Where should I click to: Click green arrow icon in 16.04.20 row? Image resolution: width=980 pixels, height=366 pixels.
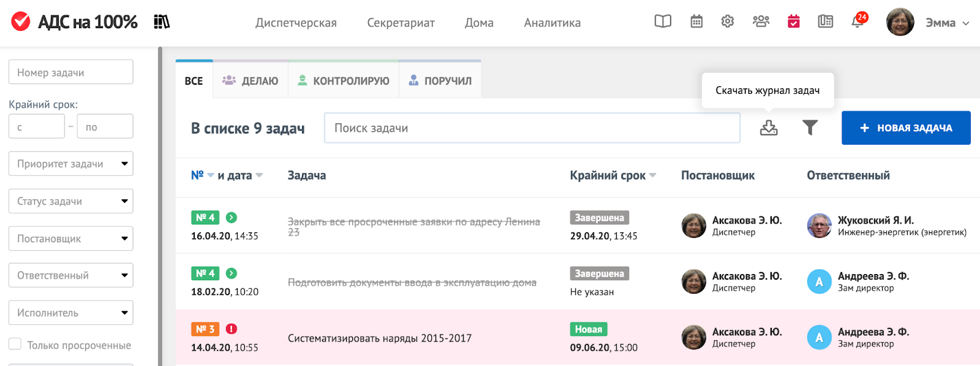[x=232, y=218]
